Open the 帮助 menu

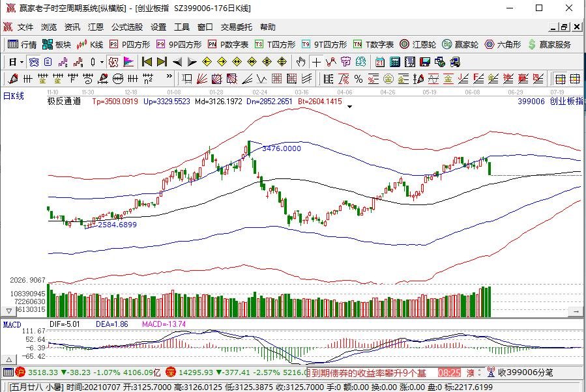click(268, 27)
